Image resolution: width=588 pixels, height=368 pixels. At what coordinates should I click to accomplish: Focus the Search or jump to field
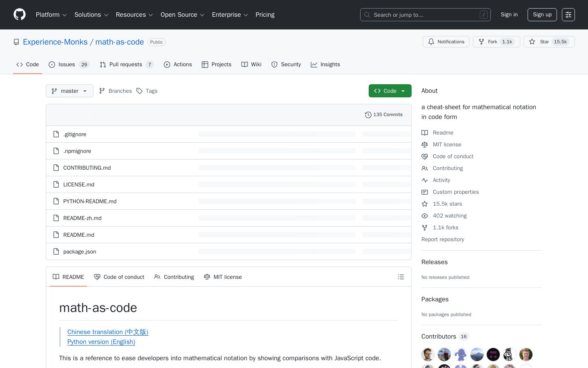425,15
